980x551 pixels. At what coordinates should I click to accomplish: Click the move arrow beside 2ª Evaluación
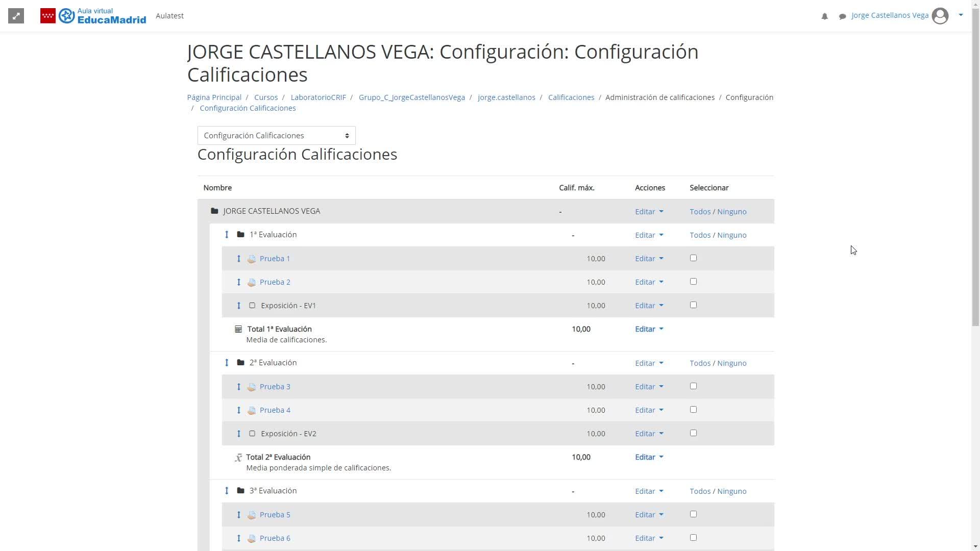click(227, 363)
